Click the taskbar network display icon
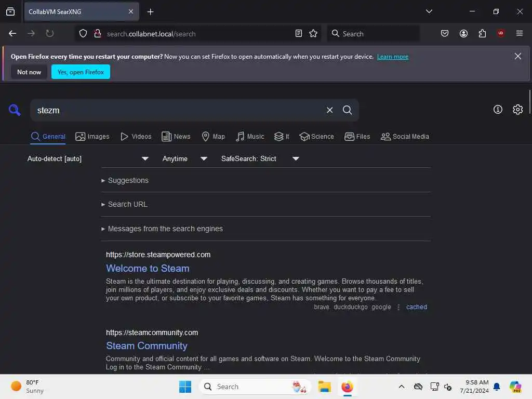Viewport: 532px width, 399px height. 435,387
